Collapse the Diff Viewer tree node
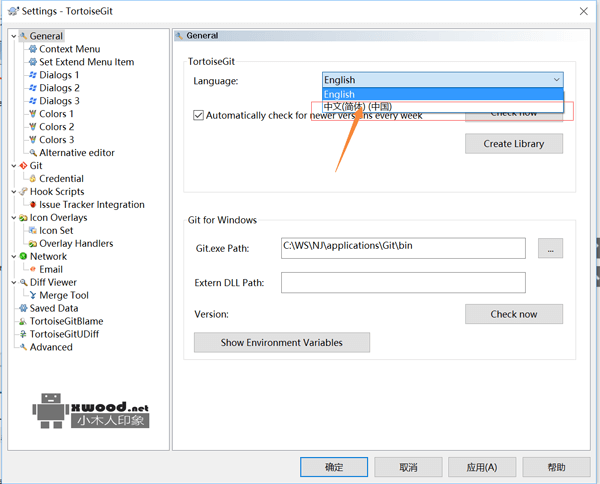Viewport: 600px width, 484px height. pos(13,283)
